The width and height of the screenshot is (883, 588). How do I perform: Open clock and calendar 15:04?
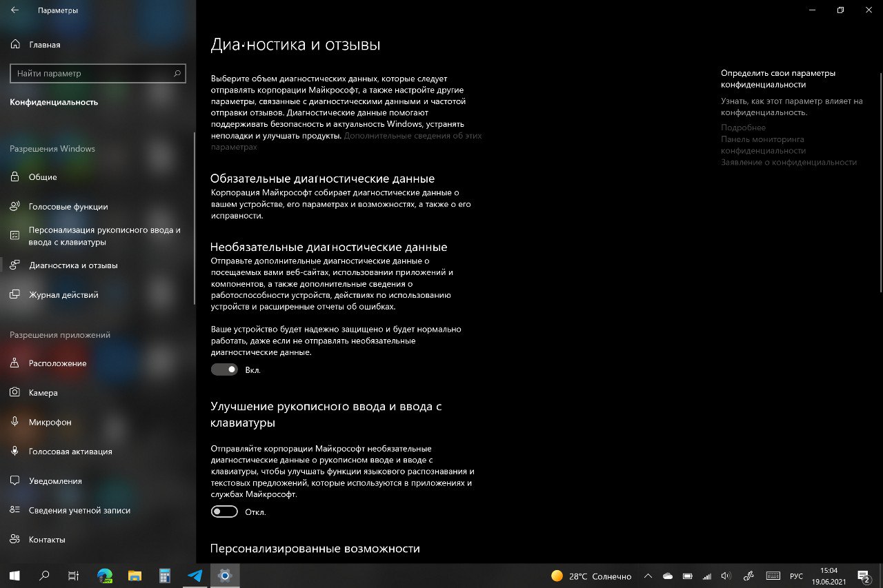(x=829, y=576)
